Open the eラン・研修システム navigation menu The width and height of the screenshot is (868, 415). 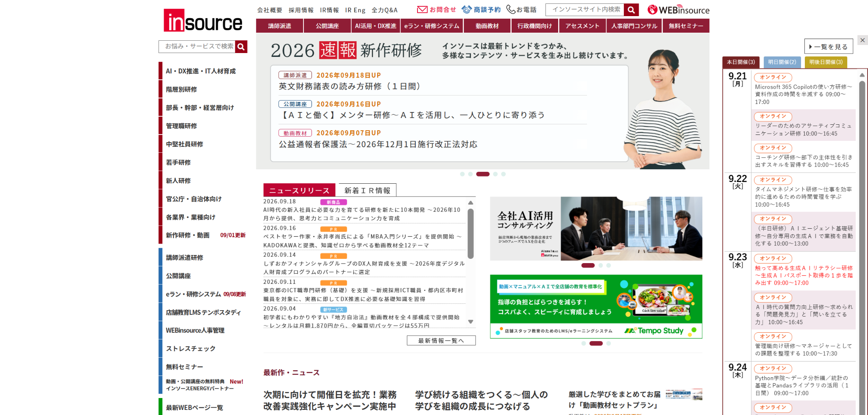(431, 26)
